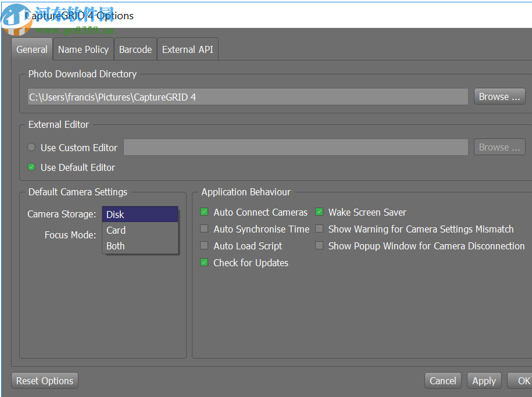Enable Show Popup Window for Camera Disconnection

coord(319,246)
